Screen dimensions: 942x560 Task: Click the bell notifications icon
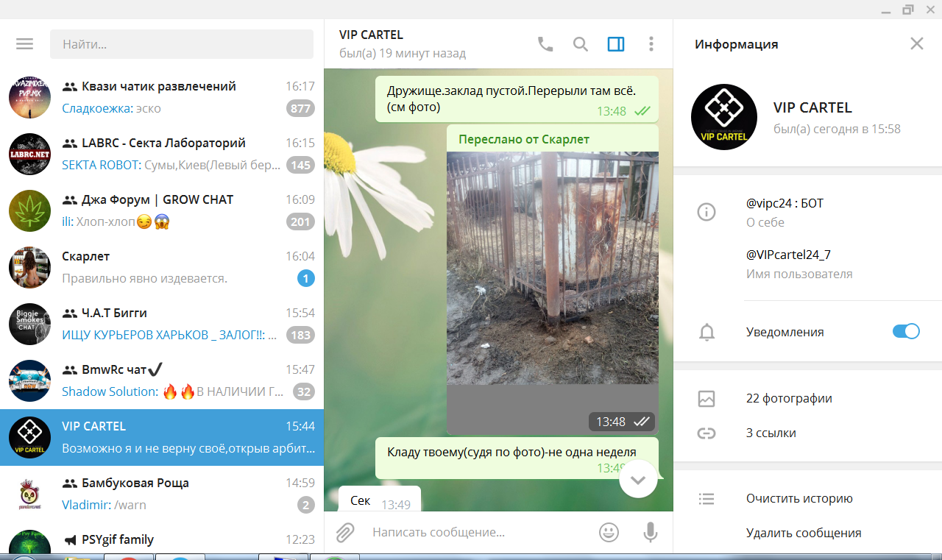(706, 332)
